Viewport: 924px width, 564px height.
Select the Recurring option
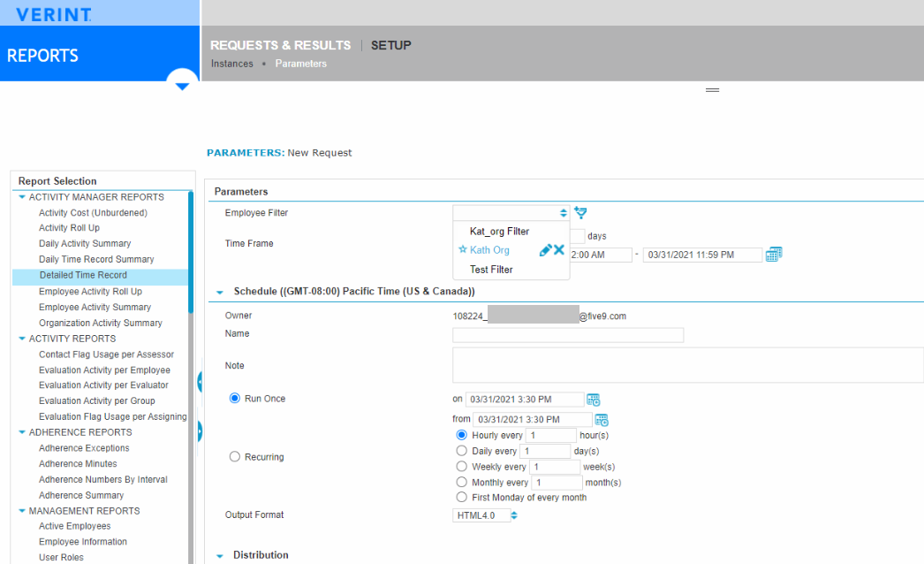(235, 457)
